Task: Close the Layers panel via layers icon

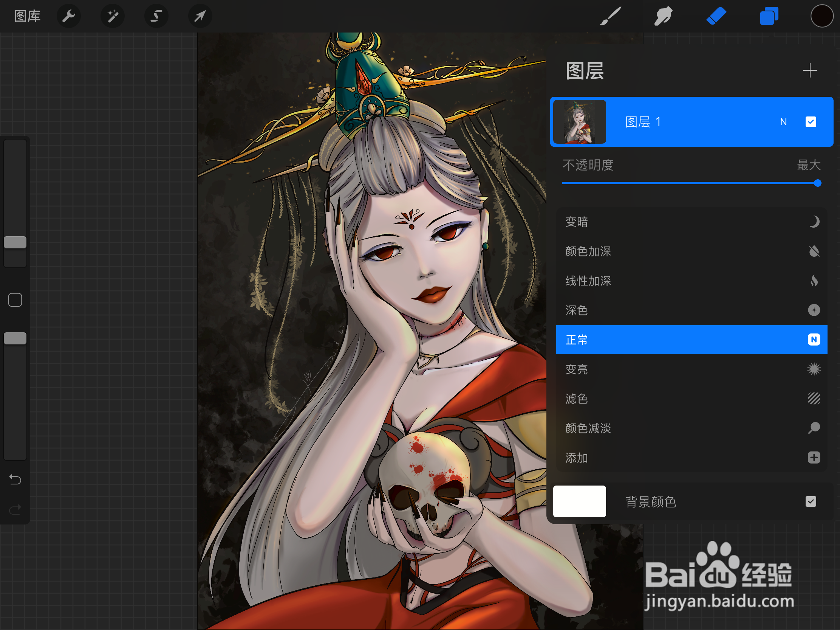Action: (769, 16)
